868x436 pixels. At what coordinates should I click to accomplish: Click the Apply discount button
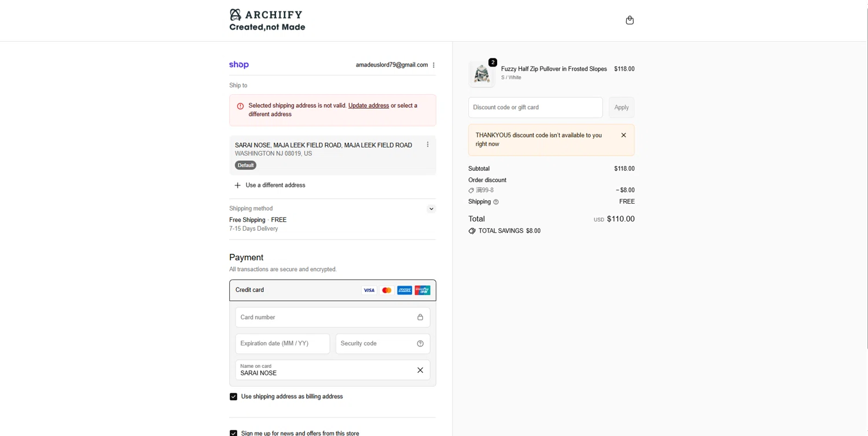[621, 108]
